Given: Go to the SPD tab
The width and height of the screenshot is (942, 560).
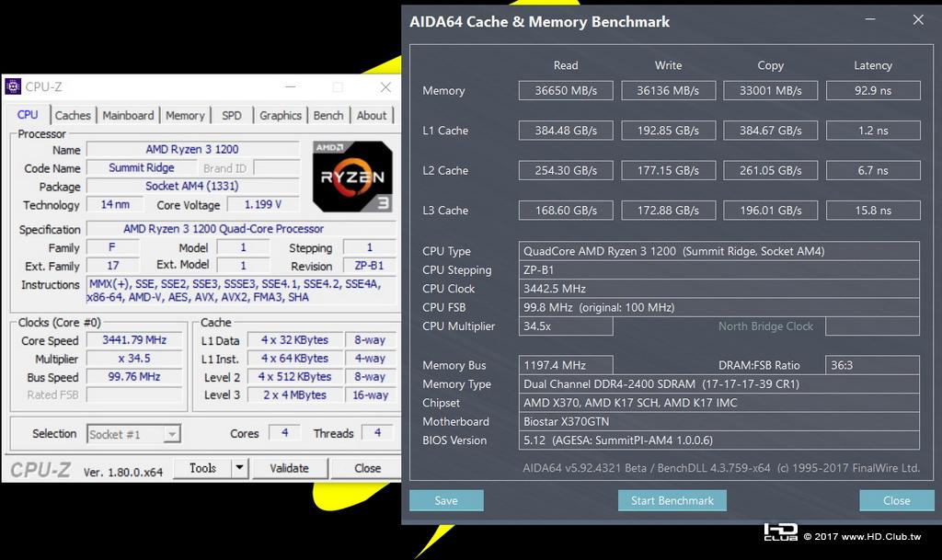Looking at the screenshot, I should tap(231, 115).
